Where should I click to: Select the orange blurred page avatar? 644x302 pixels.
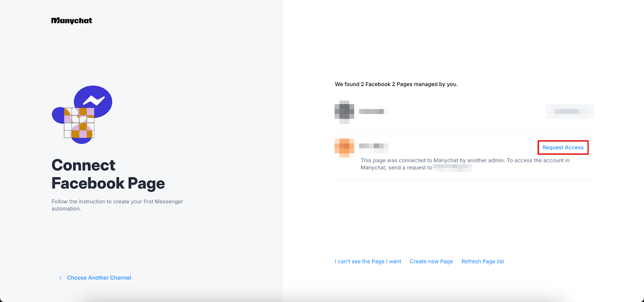click(344, 148)
